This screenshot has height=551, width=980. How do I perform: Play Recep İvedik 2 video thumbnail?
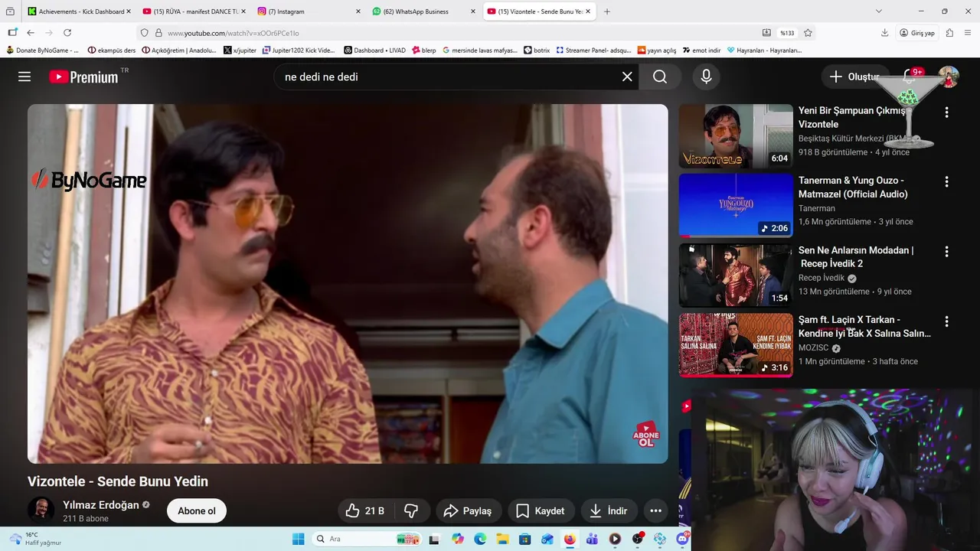[x=736, y=275]
